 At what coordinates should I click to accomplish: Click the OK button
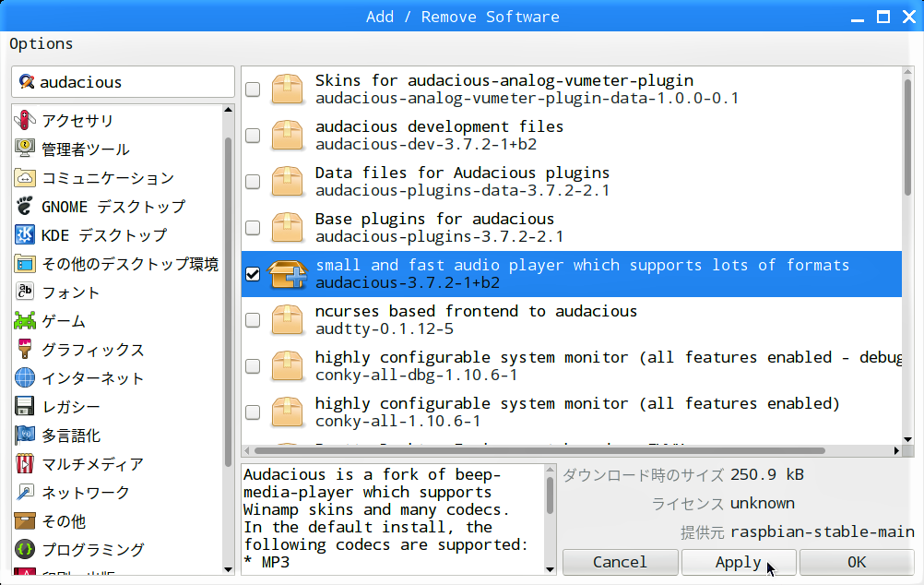(857, 562)
